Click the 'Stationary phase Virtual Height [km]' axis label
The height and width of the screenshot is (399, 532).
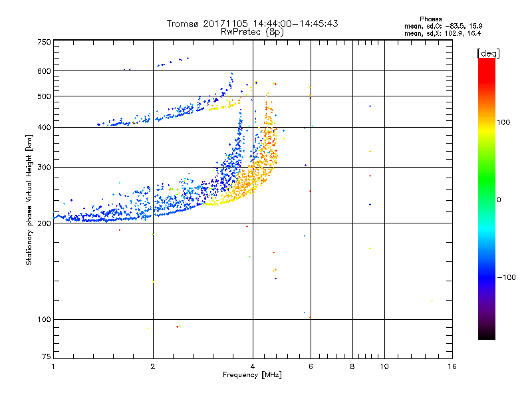click(x=29, y=199)
